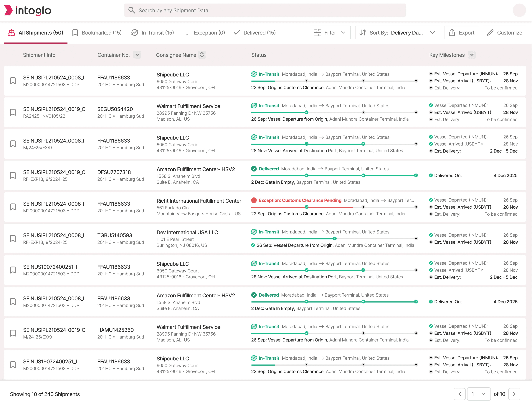Open the Exception (0) tab
This screenshot has height=407, width=532.
(205, 33)
